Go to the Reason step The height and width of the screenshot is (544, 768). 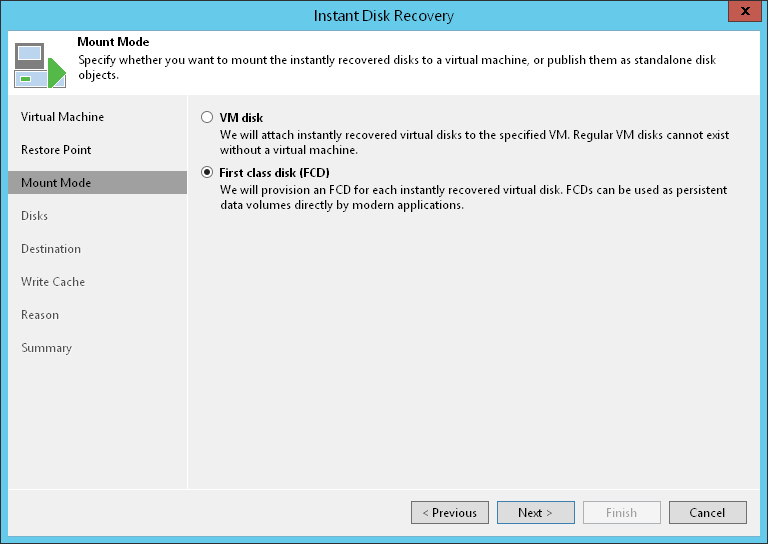coord(40,315)
